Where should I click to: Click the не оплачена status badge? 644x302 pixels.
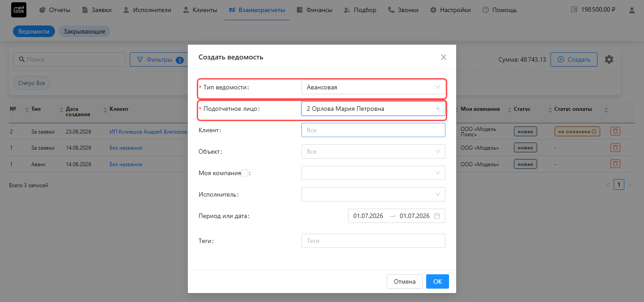coord(577,131)
